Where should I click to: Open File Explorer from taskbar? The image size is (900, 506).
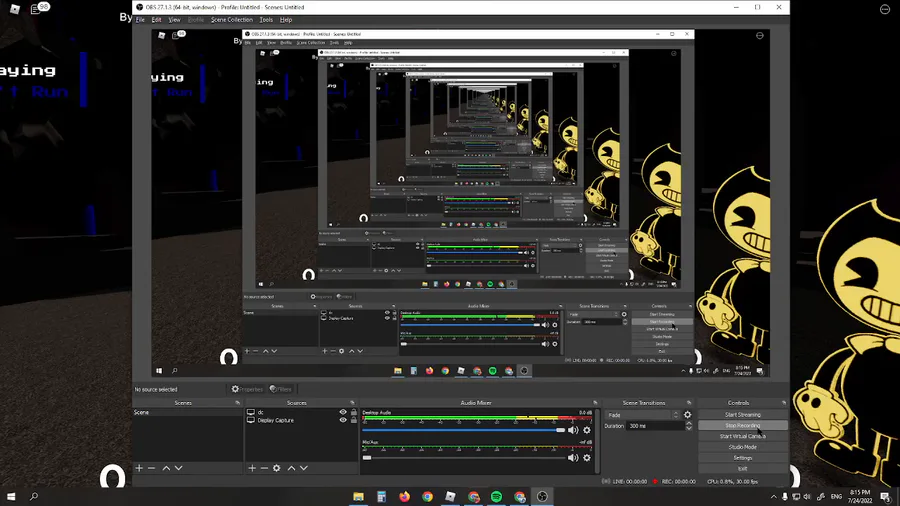click(x=358, y=496)
